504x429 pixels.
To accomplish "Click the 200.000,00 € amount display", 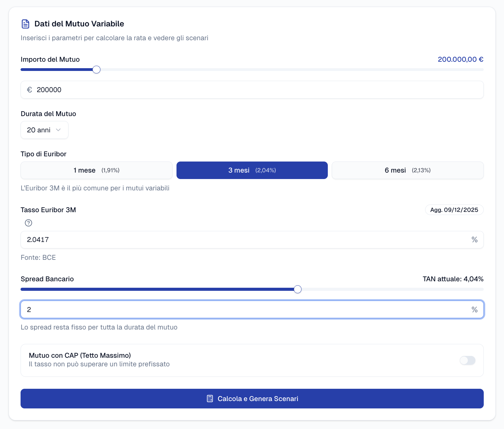I will (460, 59).
